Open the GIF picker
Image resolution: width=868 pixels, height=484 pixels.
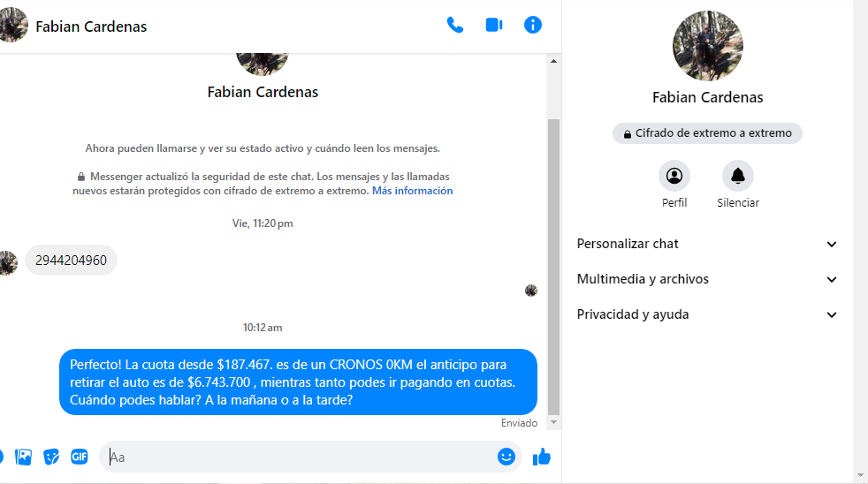point(80,457)
